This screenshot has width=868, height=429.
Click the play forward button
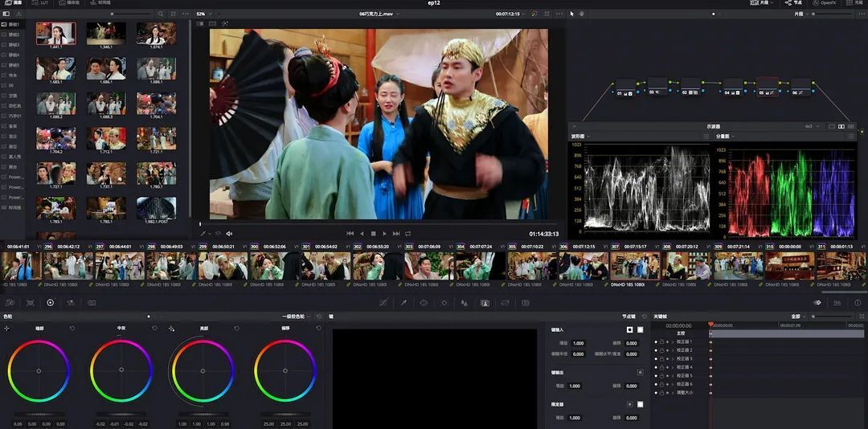point(385,234)
